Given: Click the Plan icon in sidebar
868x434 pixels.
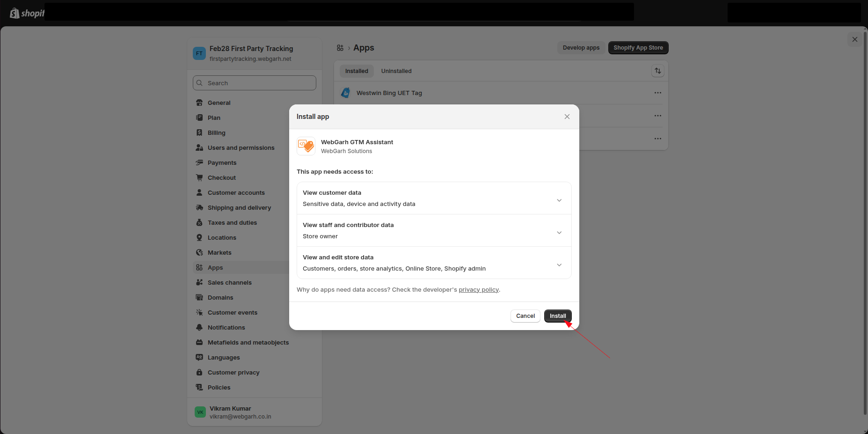Looking at the screenshot, I should coord(199,118).
